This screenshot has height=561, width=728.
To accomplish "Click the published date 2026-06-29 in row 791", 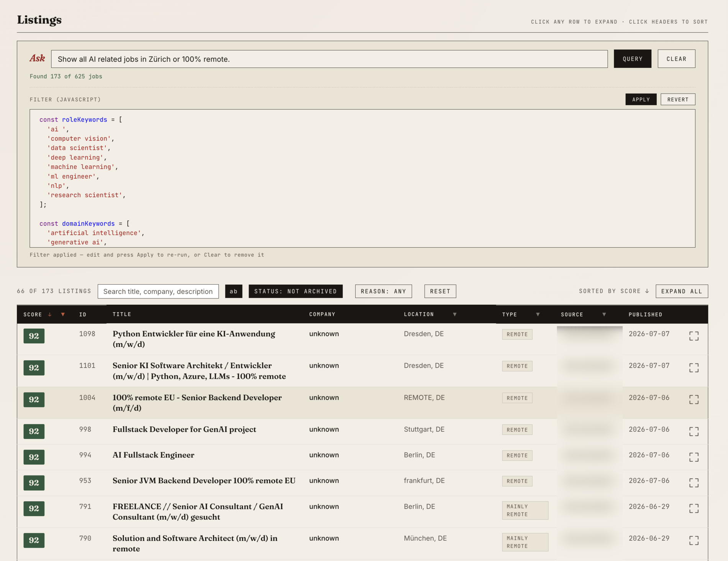I will pyautogui.click(x=649, y=507).
